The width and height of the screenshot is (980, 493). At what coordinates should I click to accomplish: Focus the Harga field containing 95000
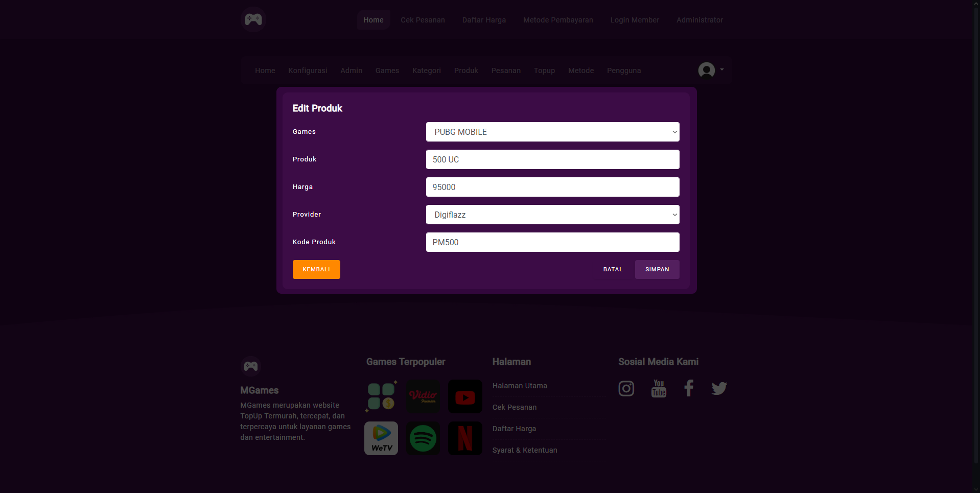553,187
